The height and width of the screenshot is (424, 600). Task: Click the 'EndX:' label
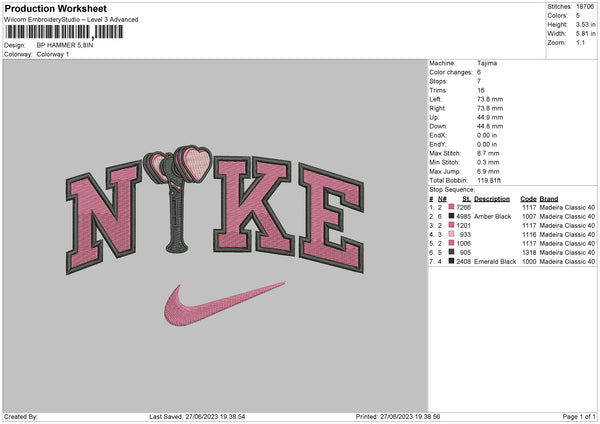pos(438,135)
